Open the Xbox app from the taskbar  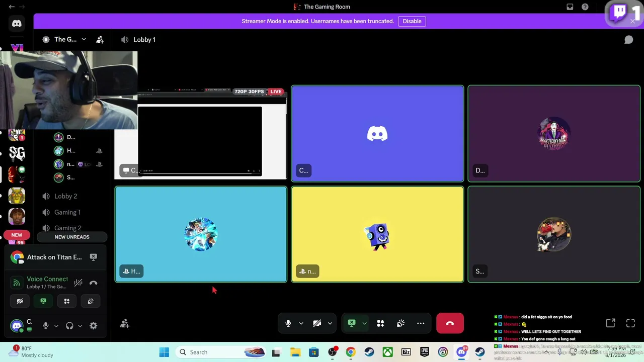pos(387,352)
